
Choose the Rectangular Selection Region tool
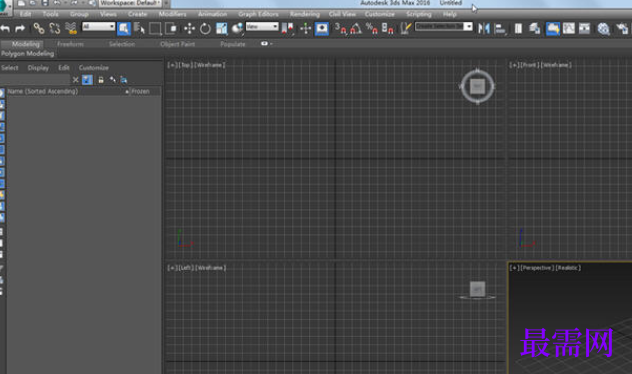(155, 29)
